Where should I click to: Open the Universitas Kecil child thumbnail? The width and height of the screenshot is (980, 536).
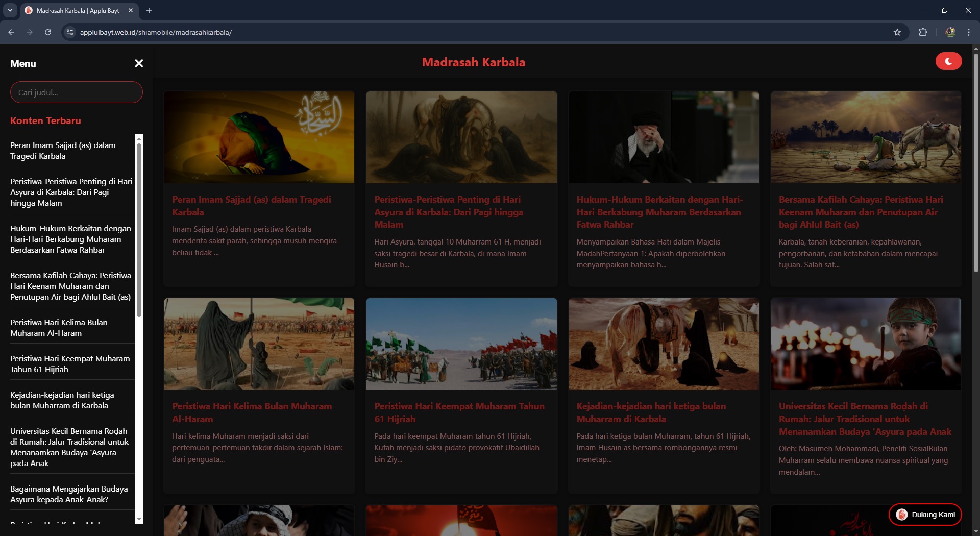pyautogui.click(x=866, y=344)
